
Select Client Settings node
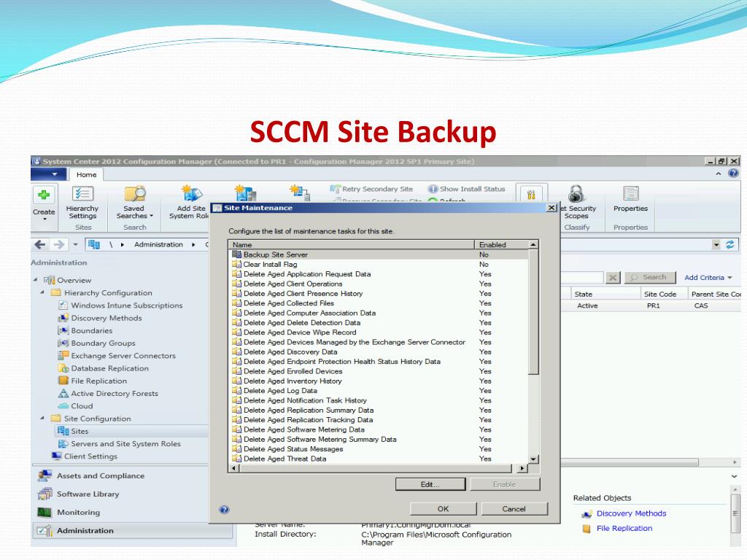(x=90, y=456)
